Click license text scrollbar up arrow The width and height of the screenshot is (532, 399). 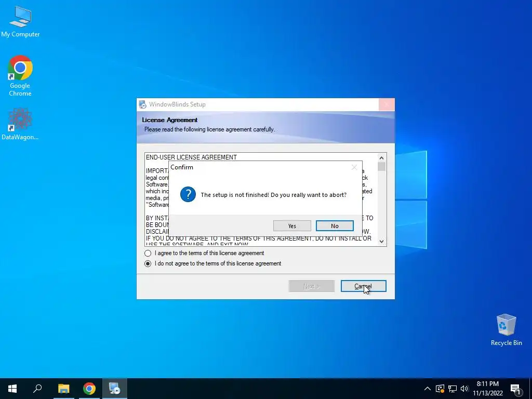[x=381, y=158]
